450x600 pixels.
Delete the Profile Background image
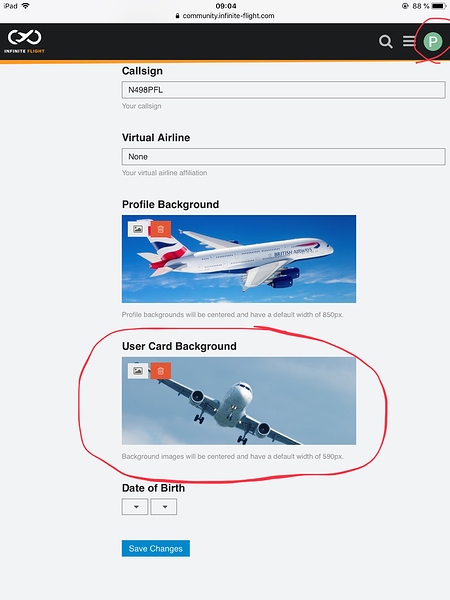[x=161, y=229]
